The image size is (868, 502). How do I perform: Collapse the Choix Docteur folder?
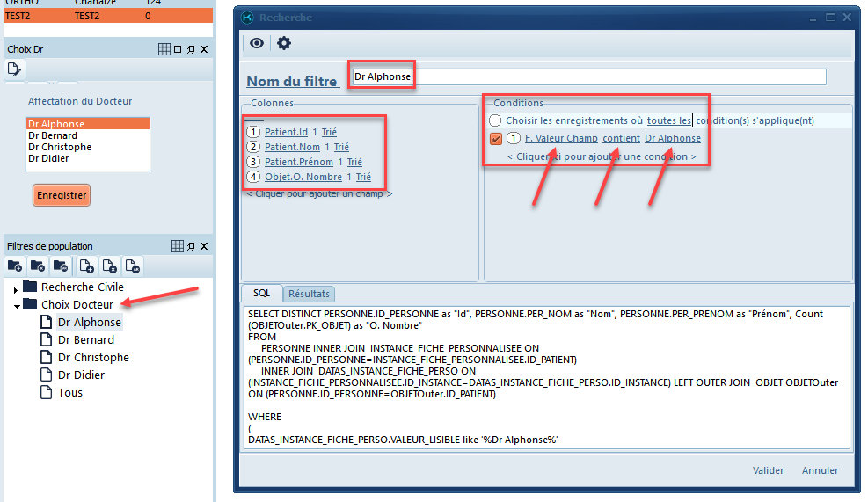16,305
